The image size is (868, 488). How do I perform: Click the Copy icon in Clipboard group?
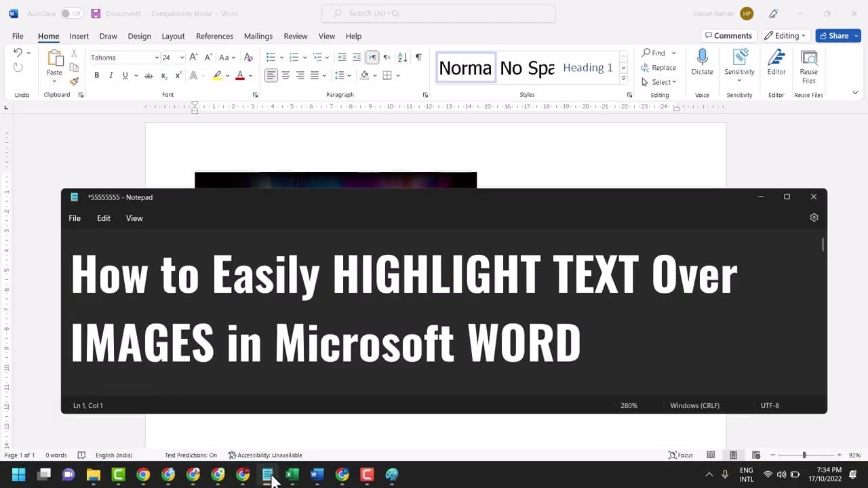point(74,67)
